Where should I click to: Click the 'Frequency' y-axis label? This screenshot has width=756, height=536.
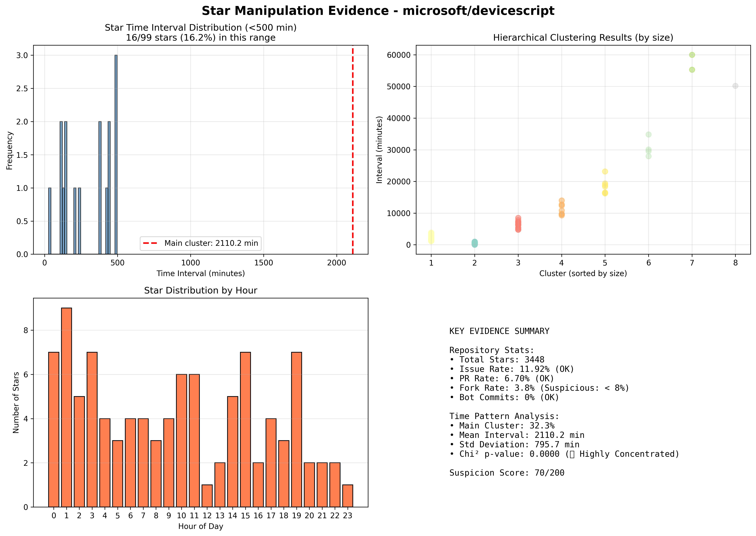coord(9,151)
